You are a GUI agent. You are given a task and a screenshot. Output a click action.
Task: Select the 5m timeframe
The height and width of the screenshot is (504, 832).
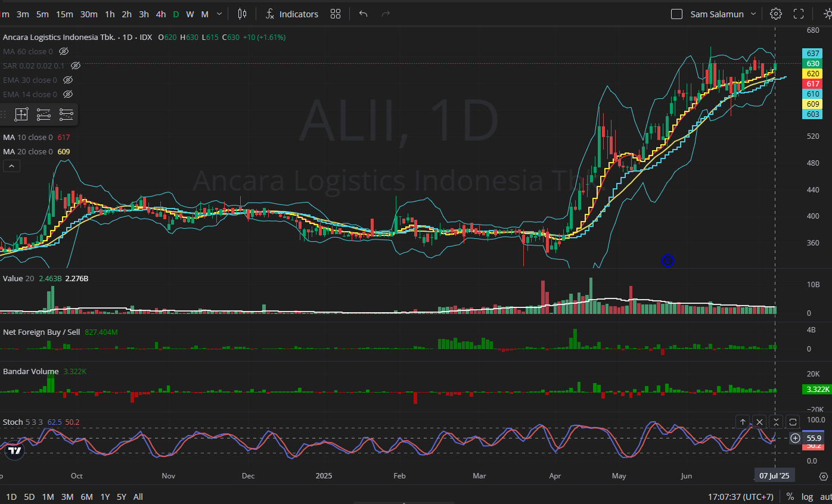point(42,14)
